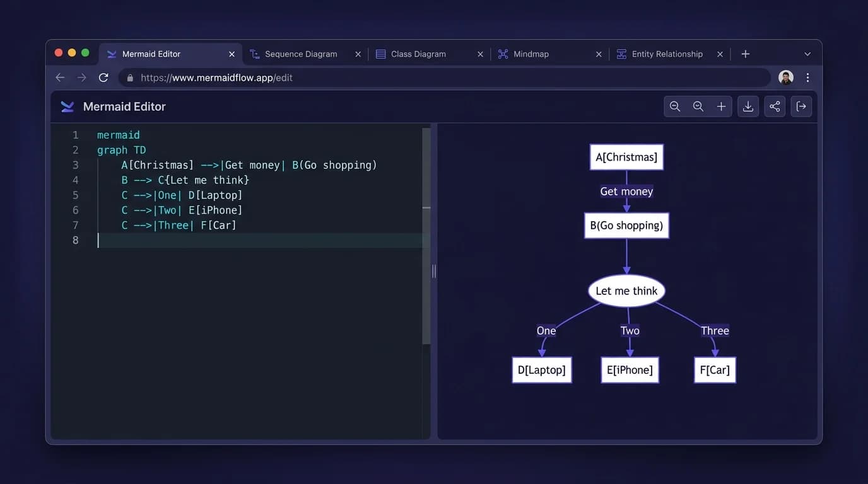Select the D[Laptop] diagram node
868x484 pixels.
coord(542,370)
